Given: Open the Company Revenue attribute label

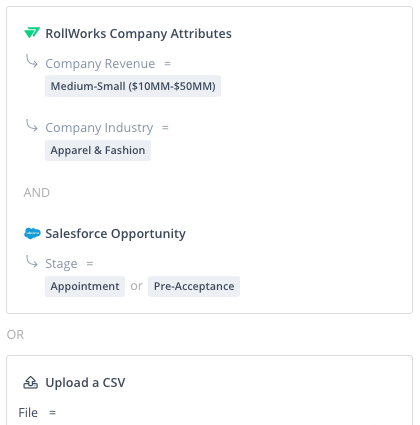Looking at the screenshot, I should pyautogui.click(x=100, y=64).
